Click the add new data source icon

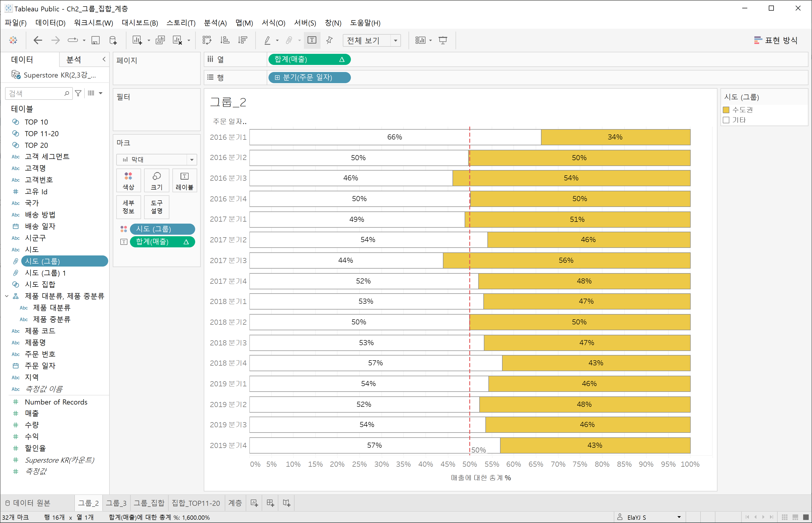113,40
